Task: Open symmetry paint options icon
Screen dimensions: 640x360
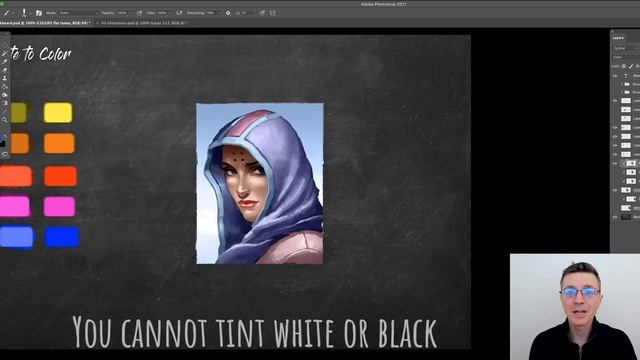Action: pyautogui.click(x=273, y=13)
